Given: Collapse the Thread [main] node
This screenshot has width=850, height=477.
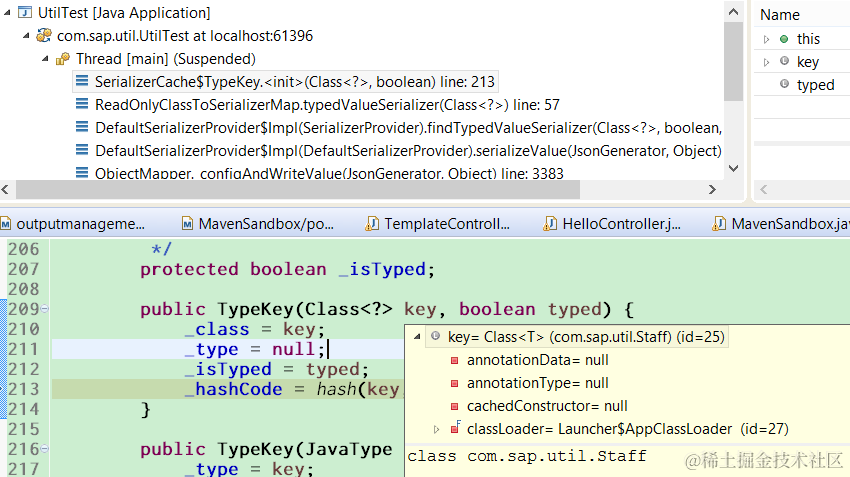Looking at the screenshot, I should [x=45, y=59].
